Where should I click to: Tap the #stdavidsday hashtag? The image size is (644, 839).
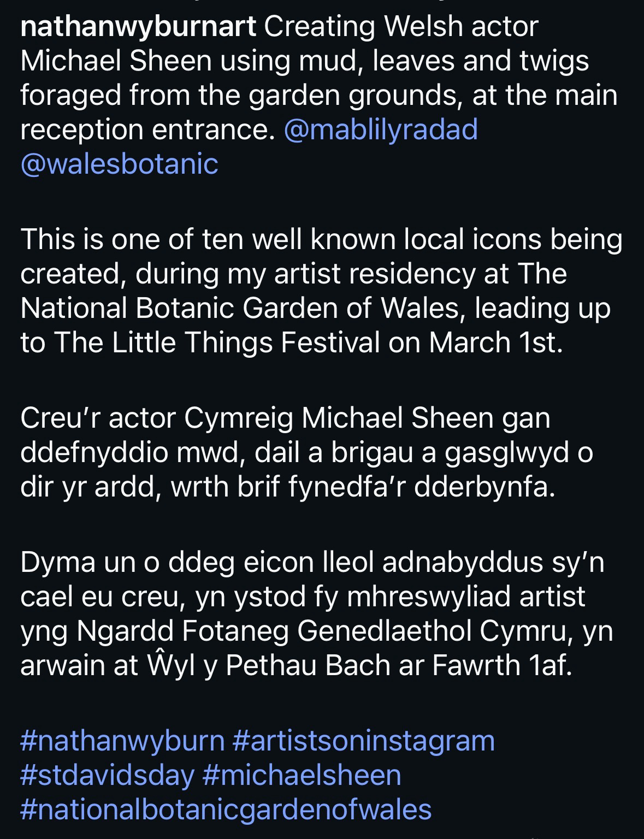click(x=107, y=775)
